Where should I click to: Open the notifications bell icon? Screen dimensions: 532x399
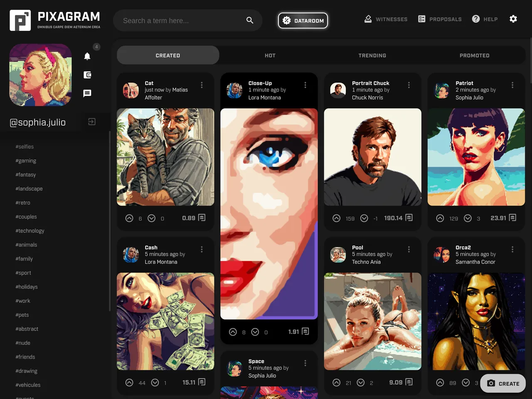click(x=87, y=56)
